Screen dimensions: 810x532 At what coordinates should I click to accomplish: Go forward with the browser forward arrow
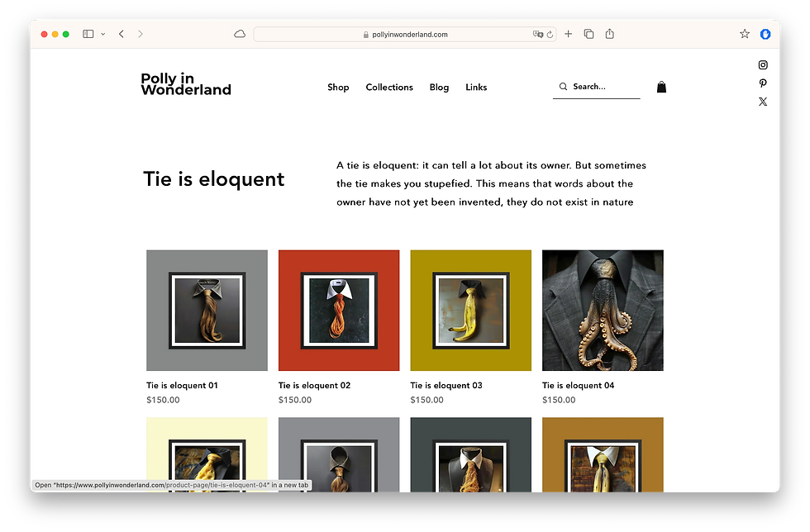point(141,34)
